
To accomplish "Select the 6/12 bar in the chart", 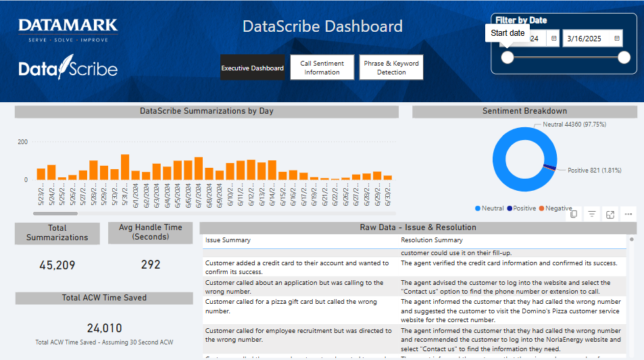I will click(251, 170).
